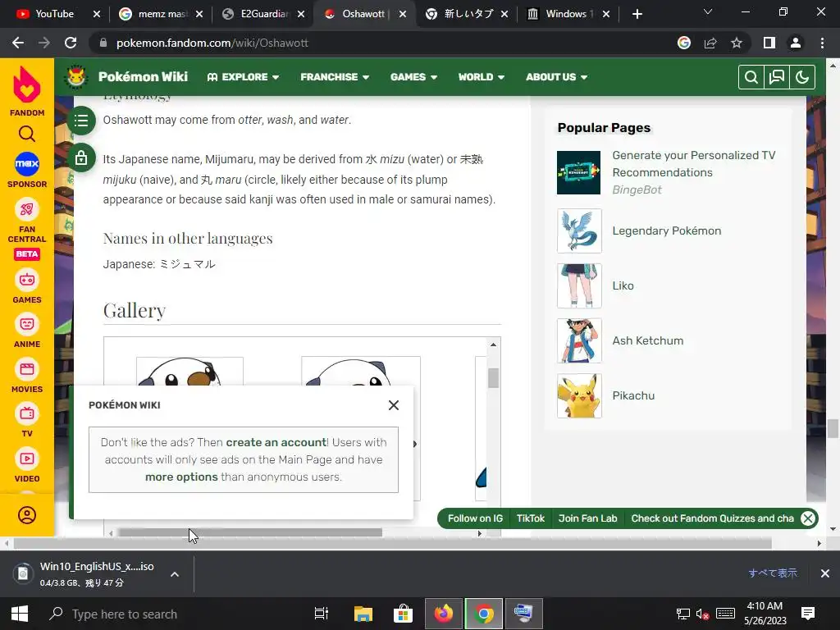Image resolution: width=840 pixels, height=630 pixels.
Task: Go back to previous page
Action: (x=18, y=43)
